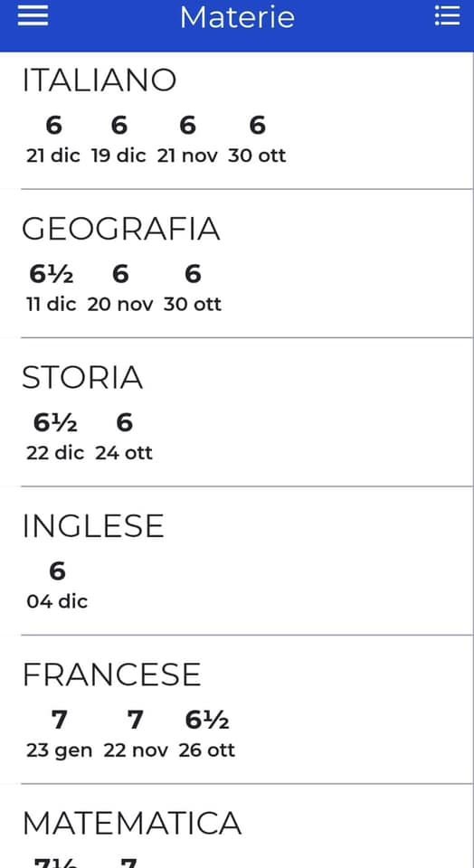Select Storia 6½ grade from 22 dic
474x868 pixels.
(55, 437)
